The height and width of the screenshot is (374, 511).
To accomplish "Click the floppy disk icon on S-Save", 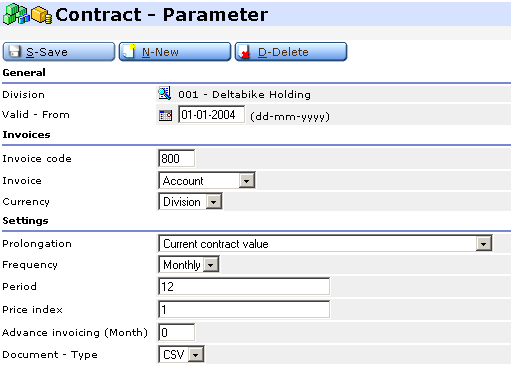I will [x=15, y=52].
